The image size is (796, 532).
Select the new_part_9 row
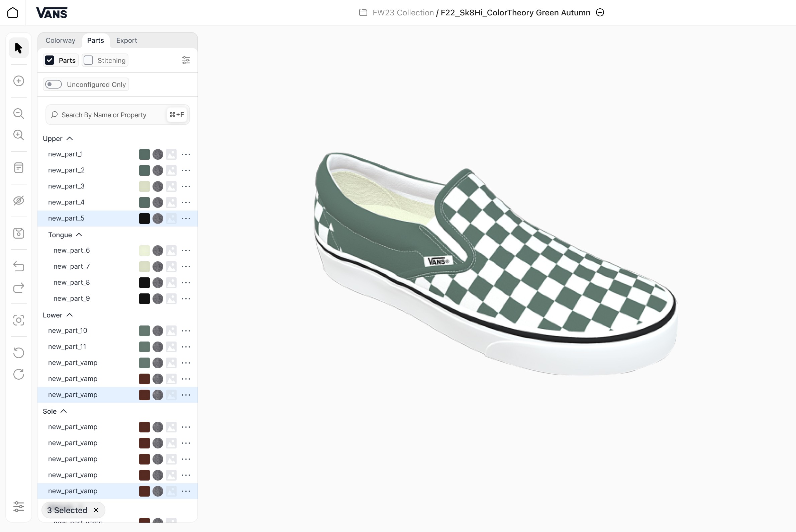[x=117, y=298]
